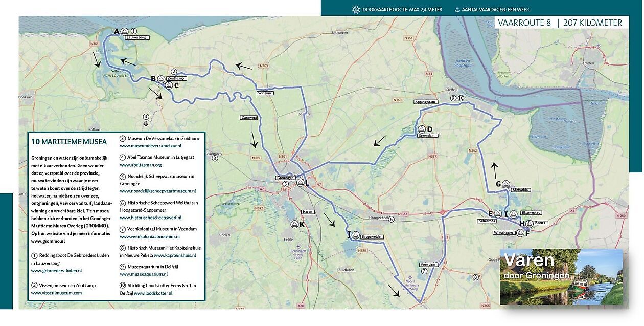This screenshot has height=326, width=644.
Task: Select sailboat icon J at Kropswolde
Action: point(355,235)
